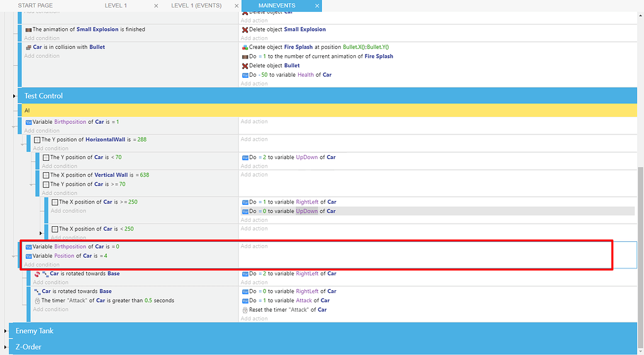Image resolution: width=644 pixels, height=355 pixels.
Task: Switch to the LEVEL 1 (EVENTS) tab
Action: coord(196,6)
